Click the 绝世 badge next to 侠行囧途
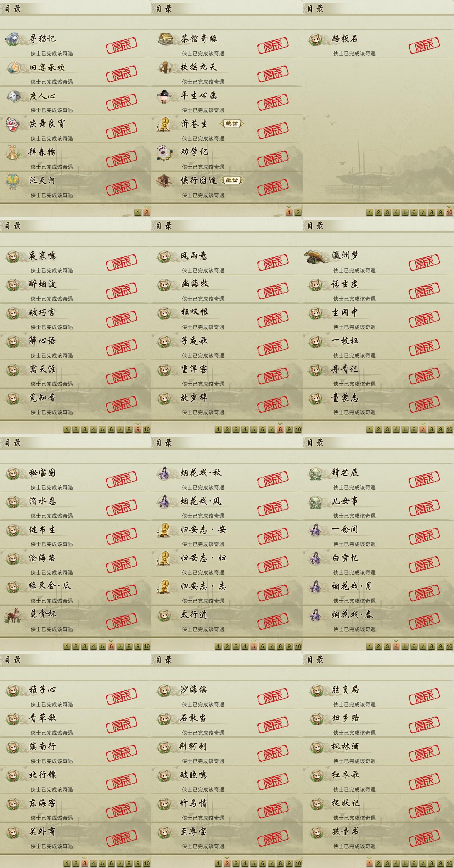The width and height of the screenshot is (454, 868). tap(232, 180)
